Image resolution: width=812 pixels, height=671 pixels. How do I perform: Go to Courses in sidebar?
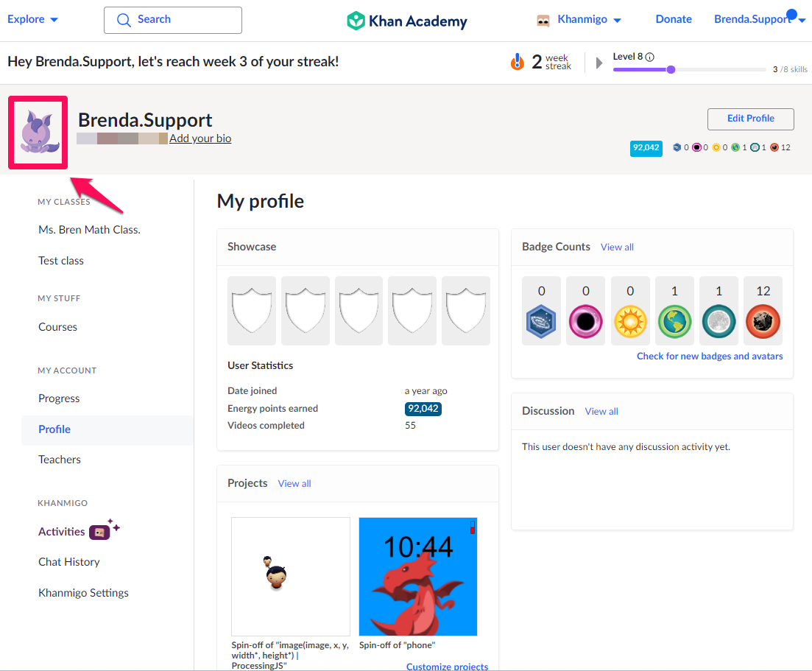(x=57, y=327)
